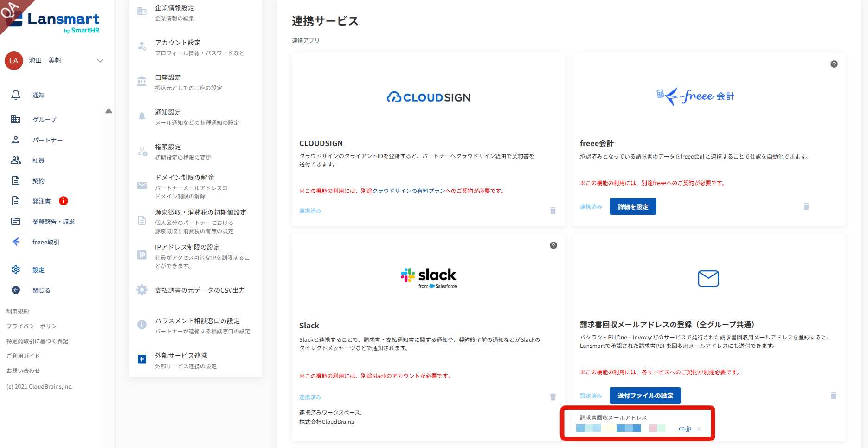Delete the CLOUDSIGN integration via trash icon
The image size is (868, 448).
(x=553, y=211)
